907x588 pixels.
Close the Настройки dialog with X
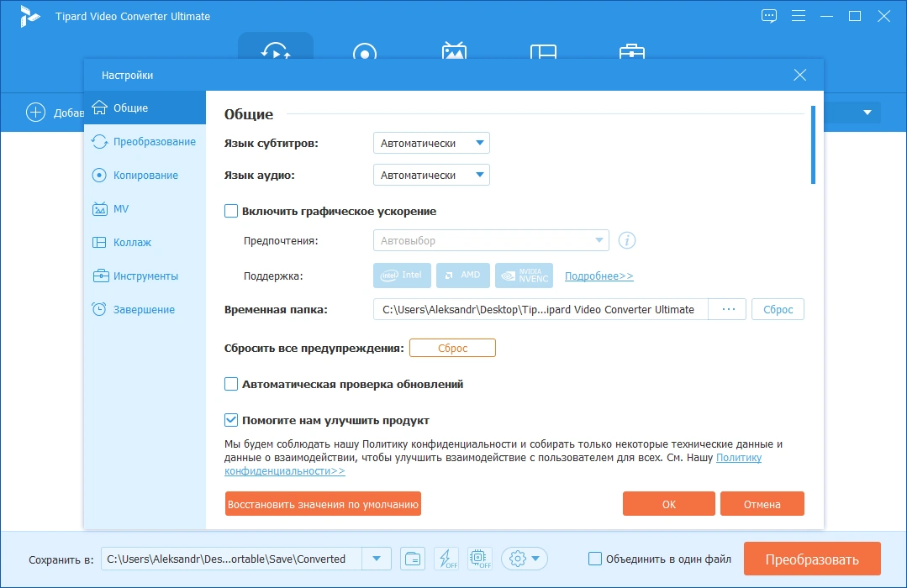799,75
